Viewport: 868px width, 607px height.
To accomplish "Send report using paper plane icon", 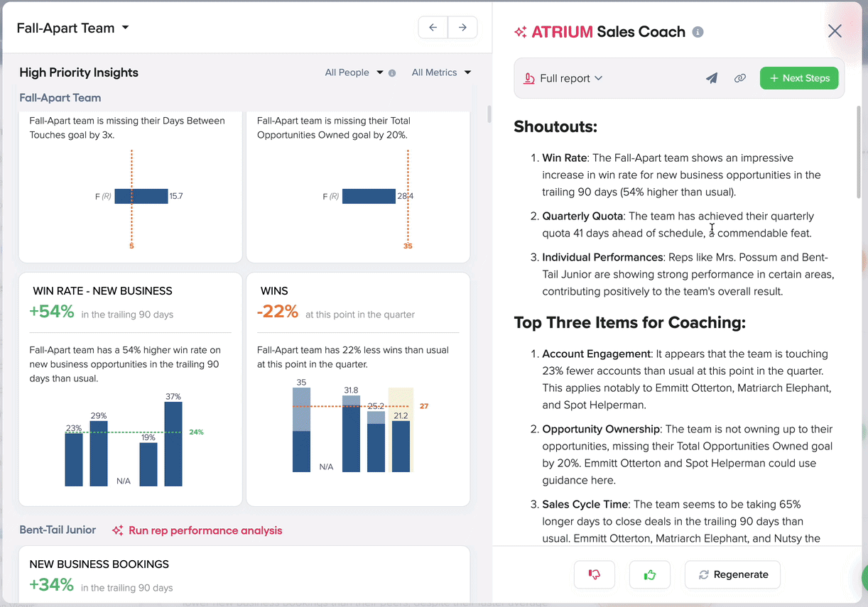I will pos(712,78).
